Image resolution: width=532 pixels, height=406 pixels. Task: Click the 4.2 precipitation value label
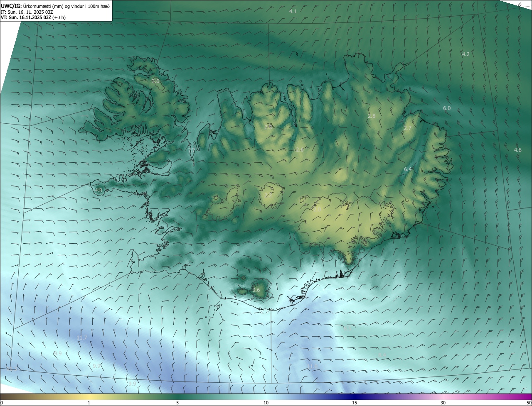(x=466, y=54)
